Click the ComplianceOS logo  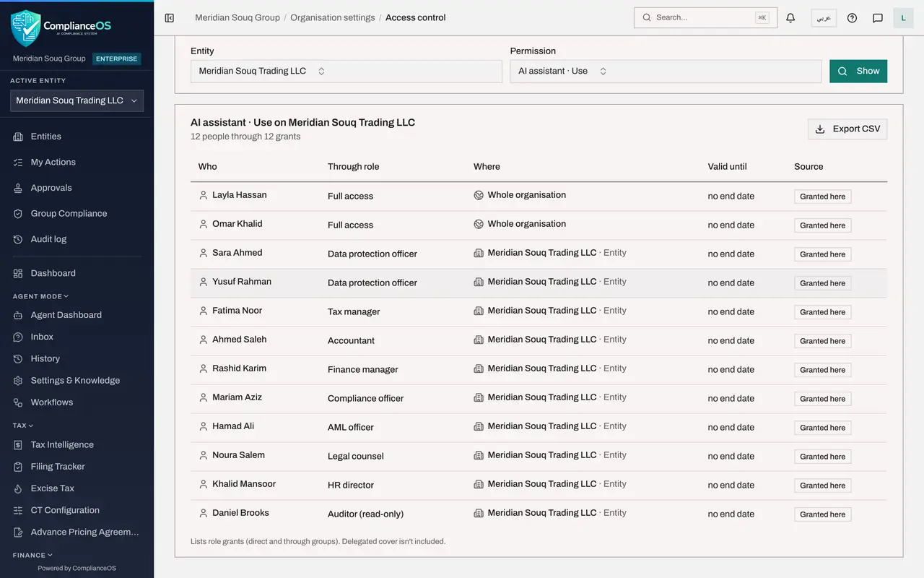tap(61, 27)
